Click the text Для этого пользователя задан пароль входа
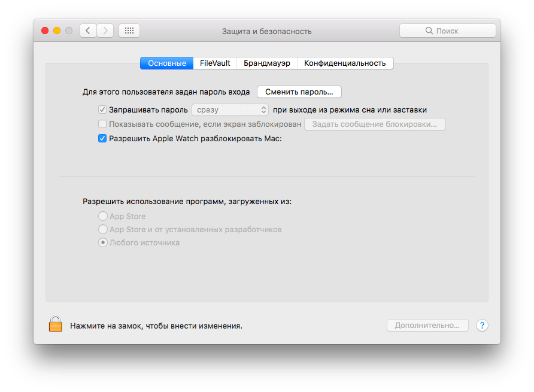The height and width of the screenshot is (392, 534). 166,92
